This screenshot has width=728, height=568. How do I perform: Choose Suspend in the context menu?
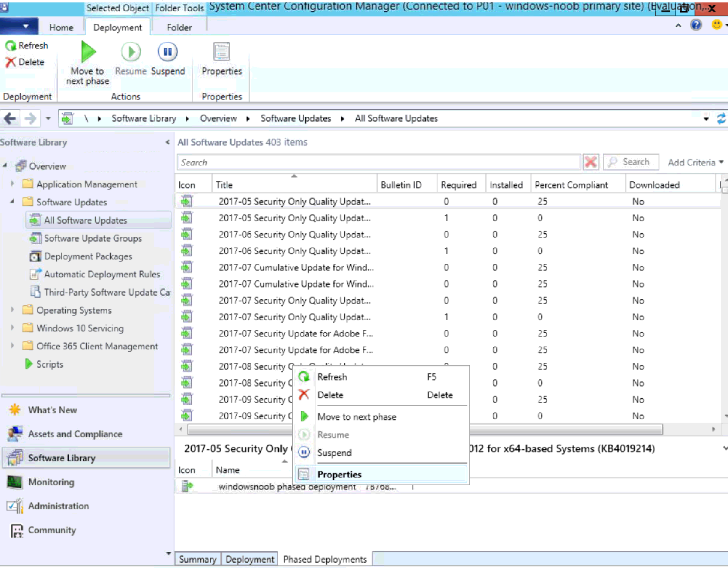coord(381,453)
